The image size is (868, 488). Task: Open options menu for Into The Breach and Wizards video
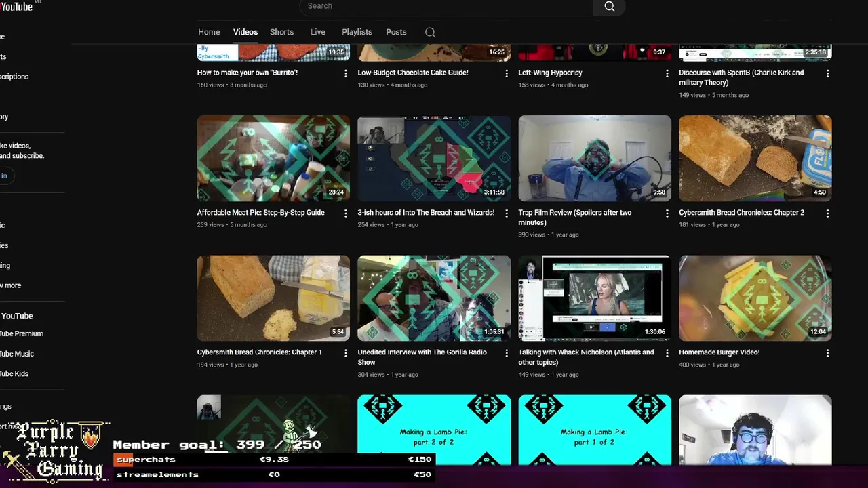507,213
